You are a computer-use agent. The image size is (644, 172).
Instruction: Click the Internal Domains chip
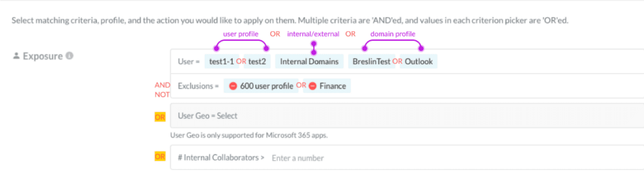pos(309,62)
